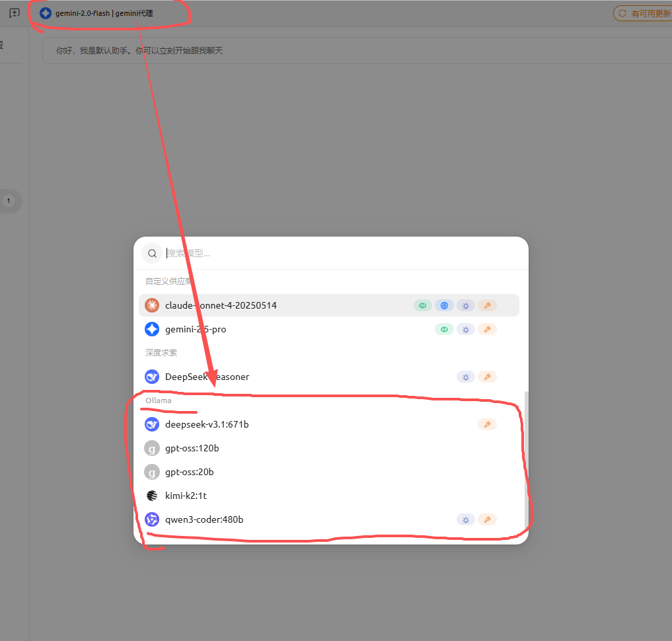
Task: Click the Kimi logo icon beside kimi-k2:1t
Action: click(152, 496)
